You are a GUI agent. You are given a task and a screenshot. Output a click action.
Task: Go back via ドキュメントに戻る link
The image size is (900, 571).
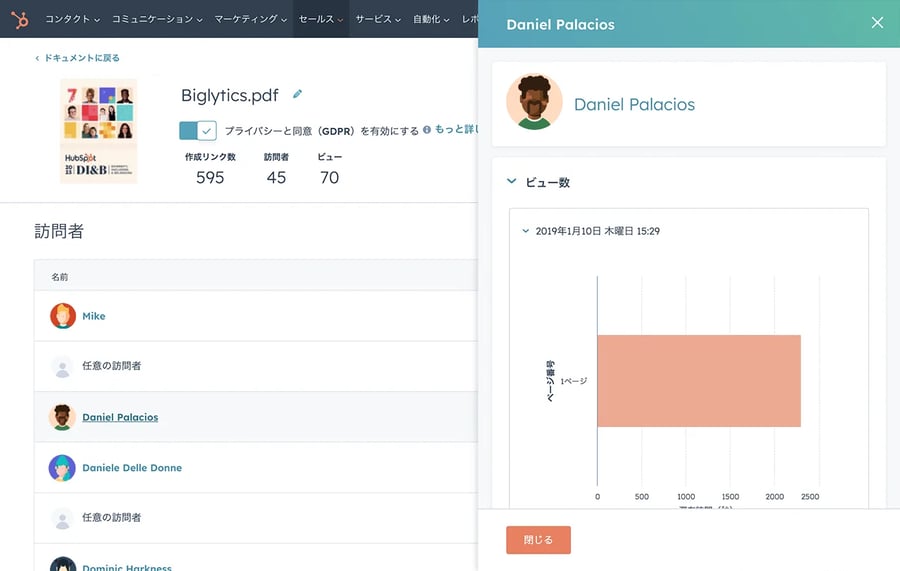point(77,58)
